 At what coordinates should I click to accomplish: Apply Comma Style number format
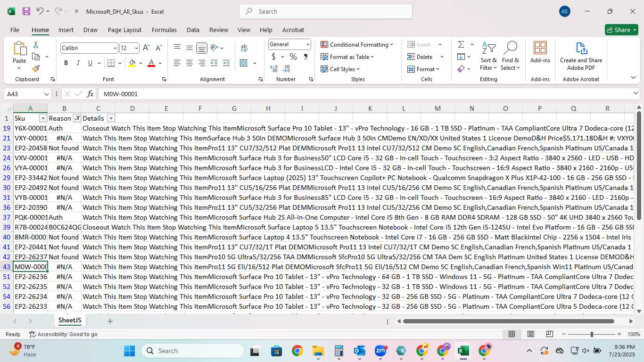click(x=305, y=57)
